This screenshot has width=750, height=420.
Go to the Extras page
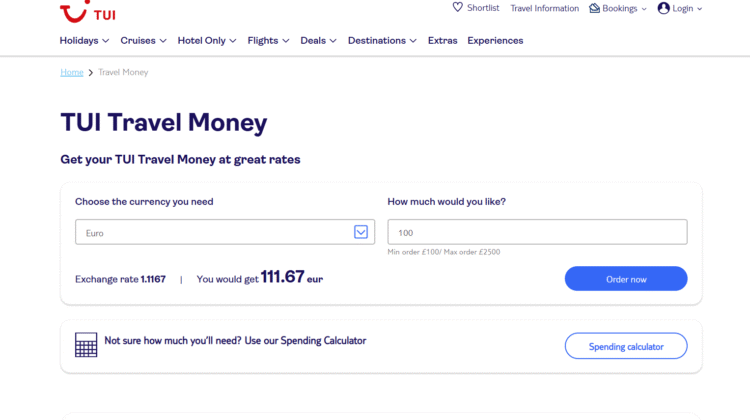(x=442, y=41)
